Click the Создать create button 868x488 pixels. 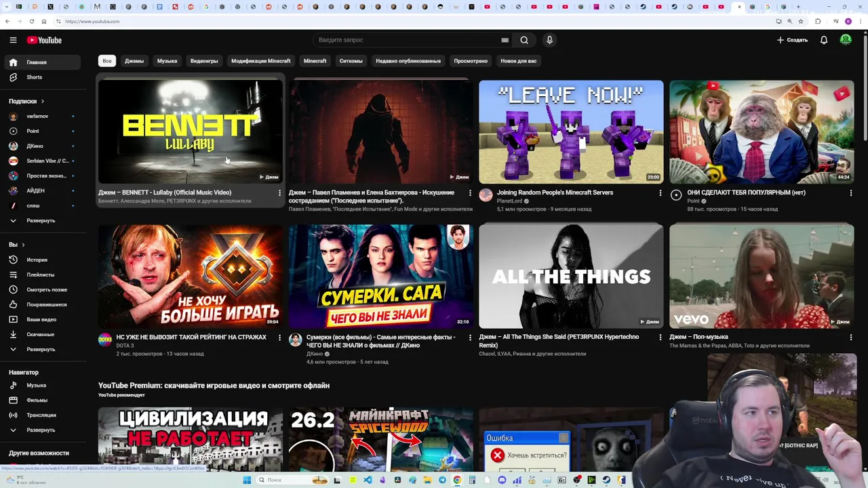[x=792, y=40]
